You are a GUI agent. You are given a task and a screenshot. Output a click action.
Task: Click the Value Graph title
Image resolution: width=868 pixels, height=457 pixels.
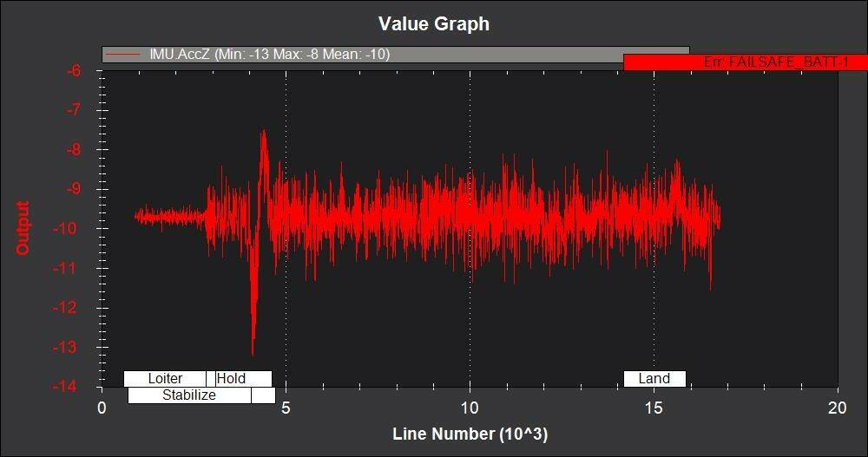pyautogui.click(x=433, y=23)
